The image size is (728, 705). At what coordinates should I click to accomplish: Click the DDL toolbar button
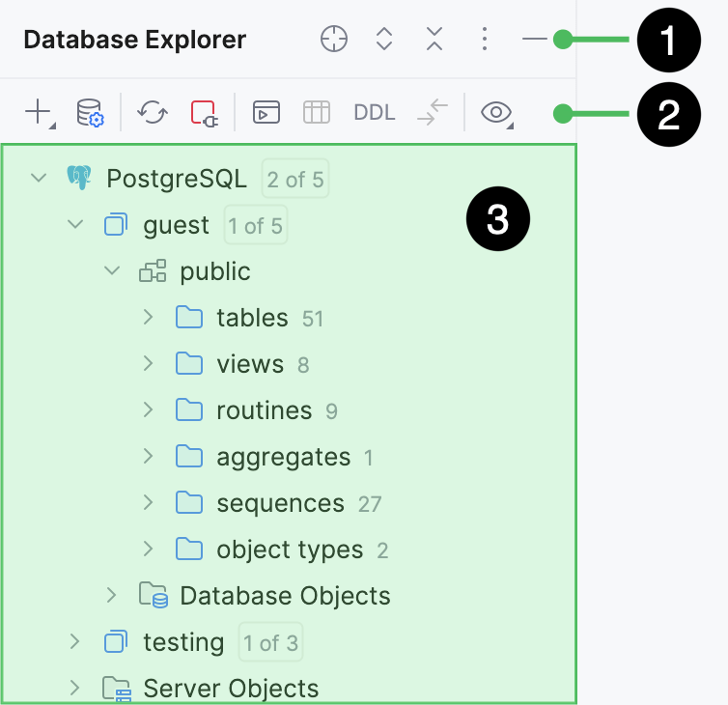point(375,112)
